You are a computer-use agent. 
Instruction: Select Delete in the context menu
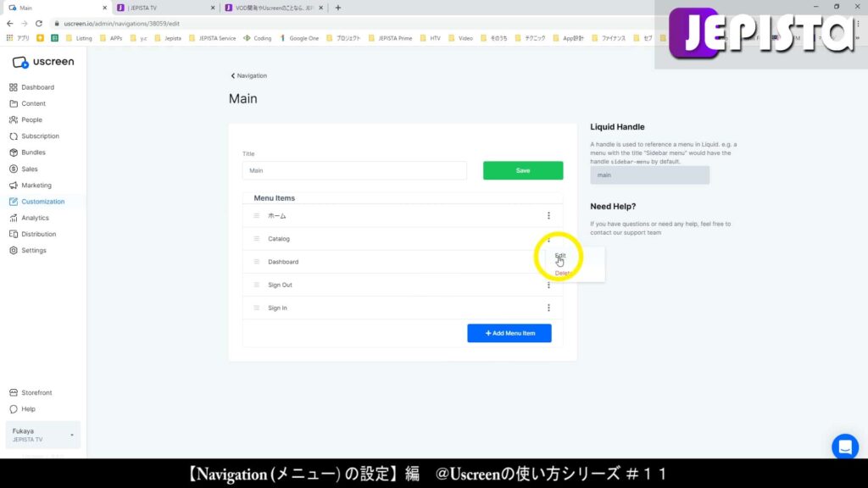click(x=564, y=273)
